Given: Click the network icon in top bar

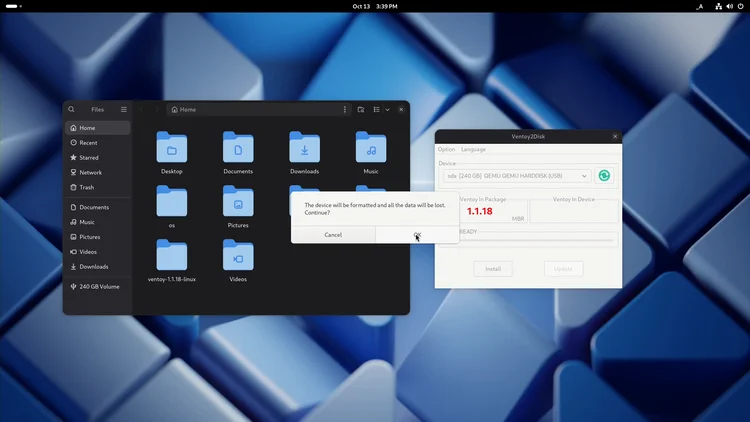Looking at the screenshot, I should pos(718,6).
